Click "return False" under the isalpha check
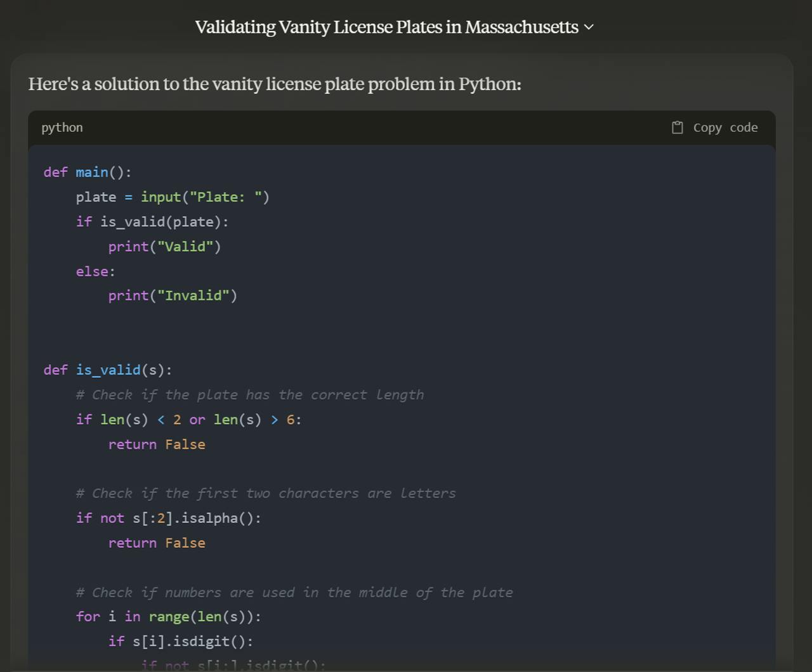This screenshot has height=672, width=812. click(157, 543)
